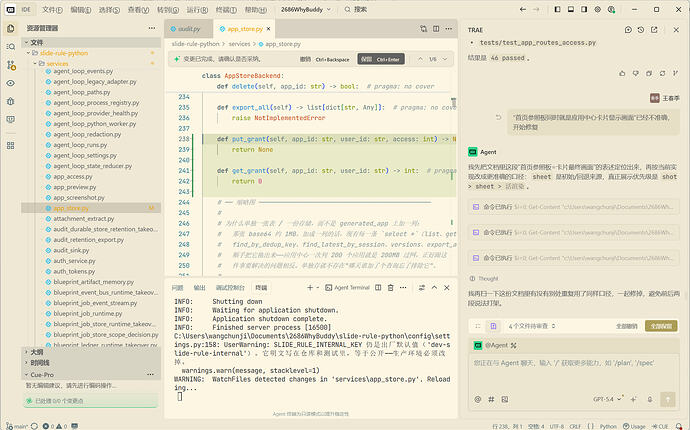The image size is (690, 430).
Task: Open app_access.py in the file tree
Action: [x=73, y=176]
